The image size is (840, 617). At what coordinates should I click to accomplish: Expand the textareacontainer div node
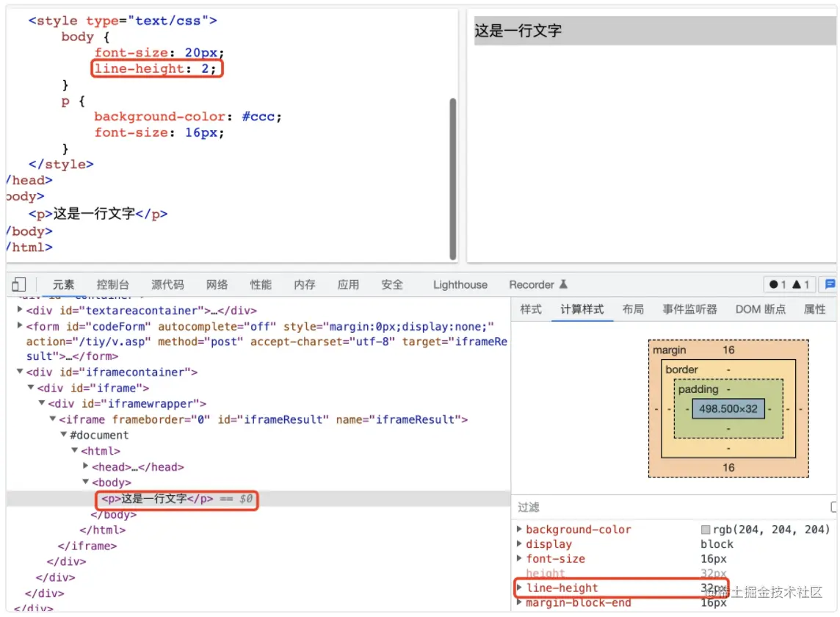20,309
